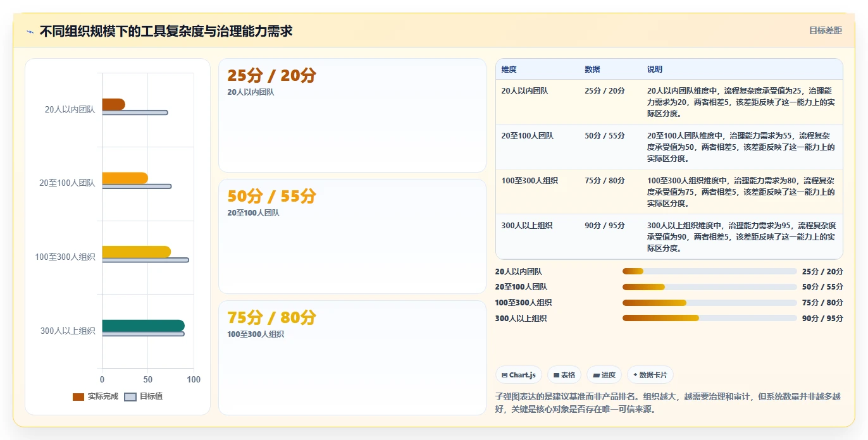Click the 维度 column header

tap(509, 70)
